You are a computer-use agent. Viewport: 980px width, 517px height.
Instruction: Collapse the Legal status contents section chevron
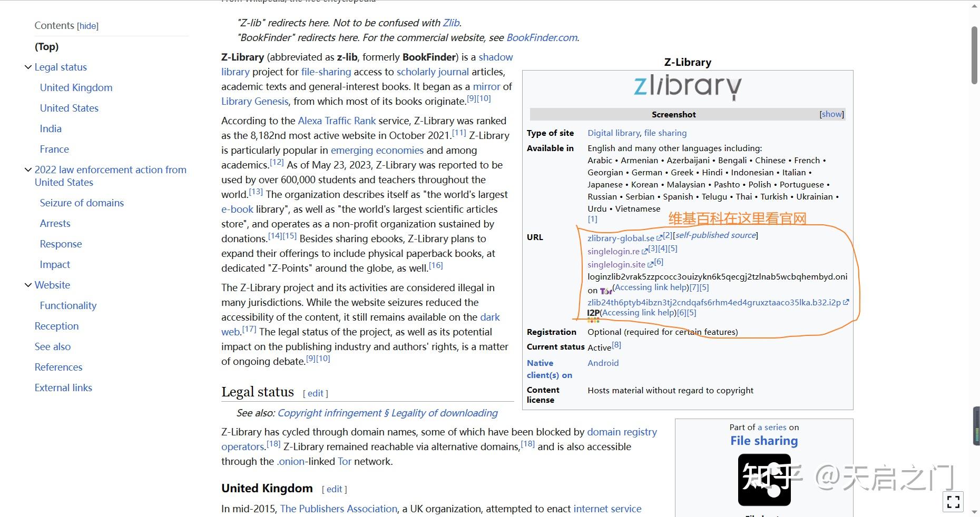click(x=28, y=67)
